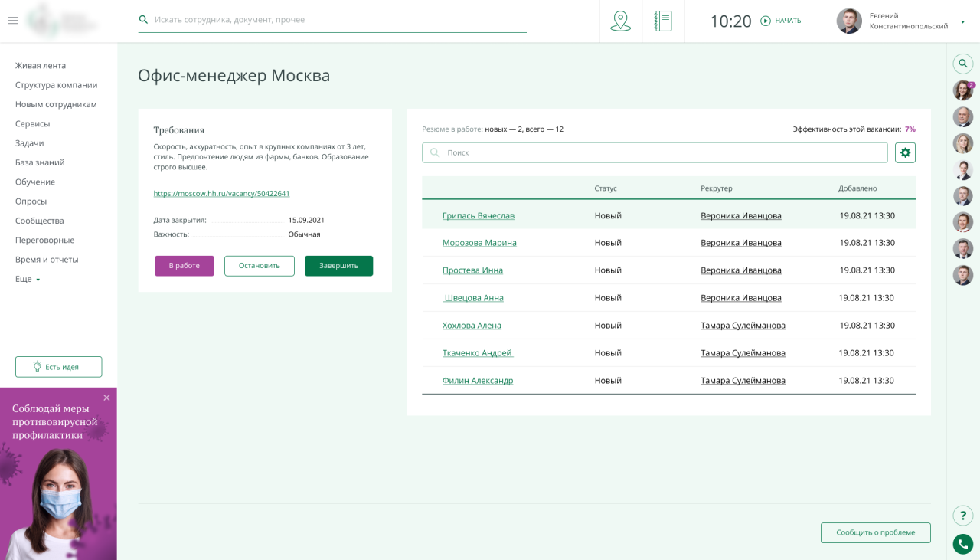The image size is (980, 560).
Task: Open the map location pin icon
Action: pyautogui.click(x=620, y=21)
